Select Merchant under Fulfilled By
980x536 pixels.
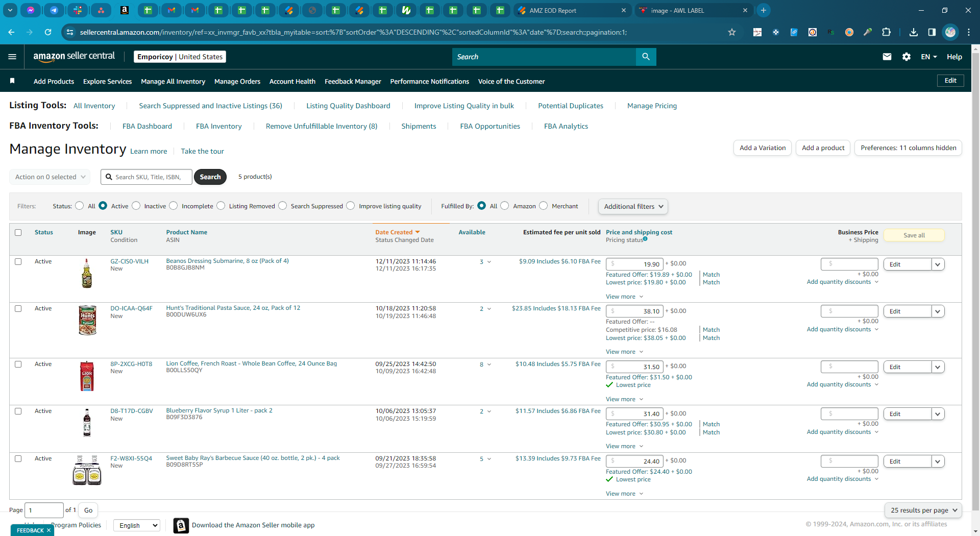(544, 206)
